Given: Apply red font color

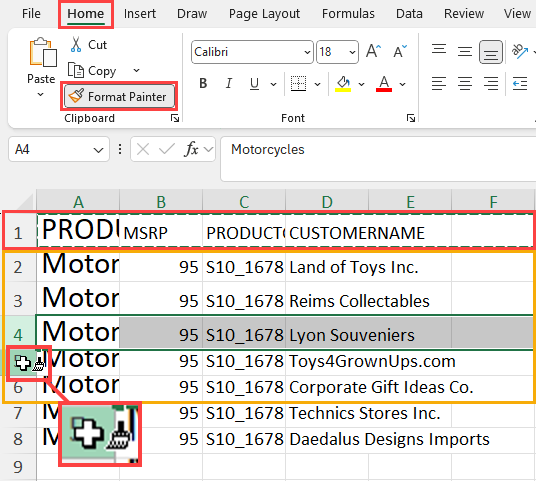Looking at the screenshot, I should pos(384,84).
